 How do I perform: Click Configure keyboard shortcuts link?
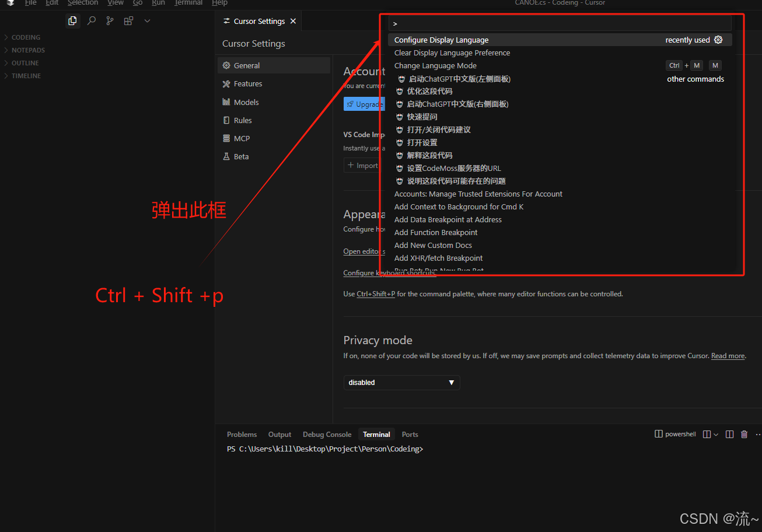(x=389, y=273)
